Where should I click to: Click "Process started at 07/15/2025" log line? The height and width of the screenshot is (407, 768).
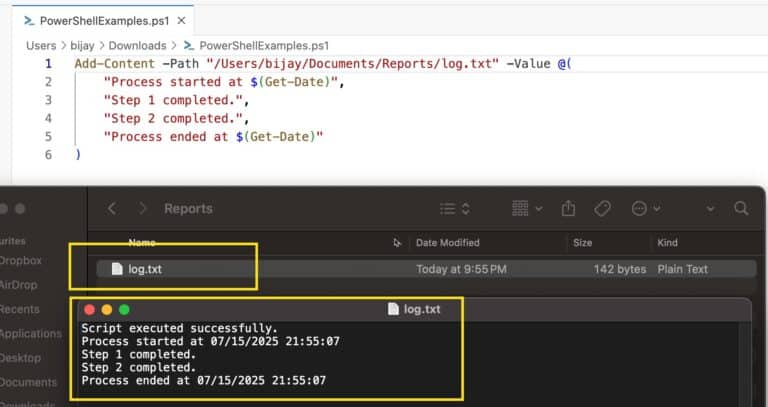click(x=210, y=341)
